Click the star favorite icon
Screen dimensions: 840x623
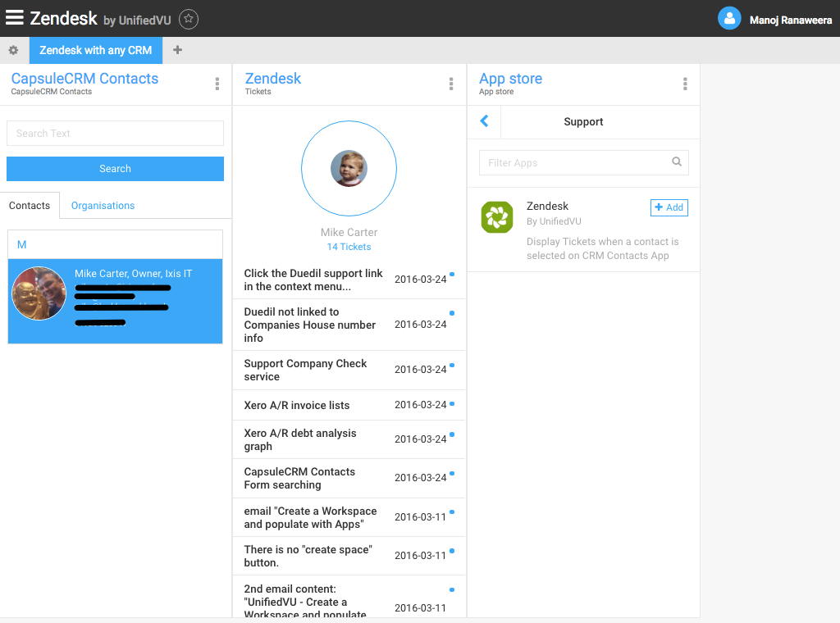pos(188,19)
